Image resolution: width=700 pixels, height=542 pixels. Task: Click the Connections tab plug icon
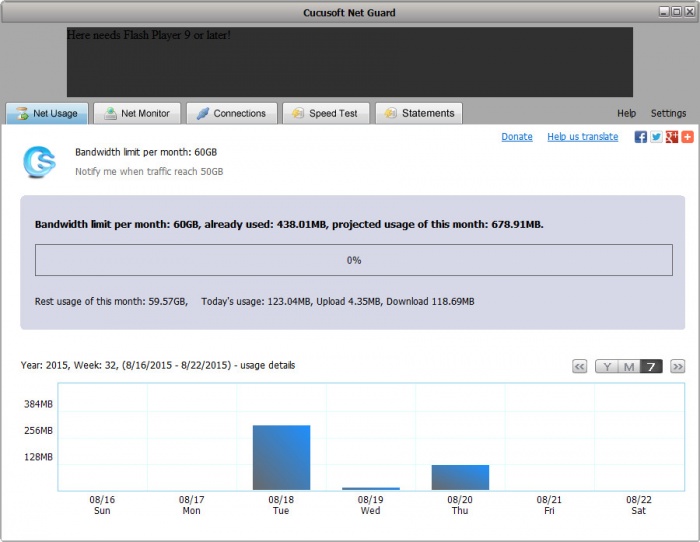(203, 113)
